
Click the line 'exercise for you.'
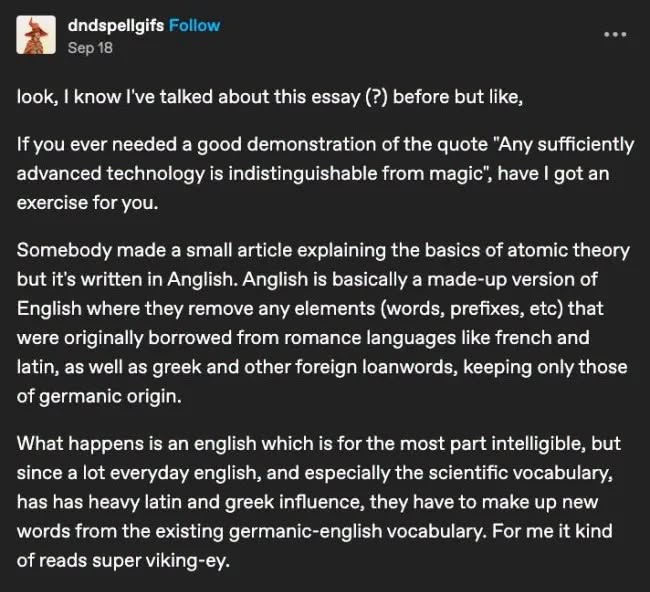[x=87, y=203]
